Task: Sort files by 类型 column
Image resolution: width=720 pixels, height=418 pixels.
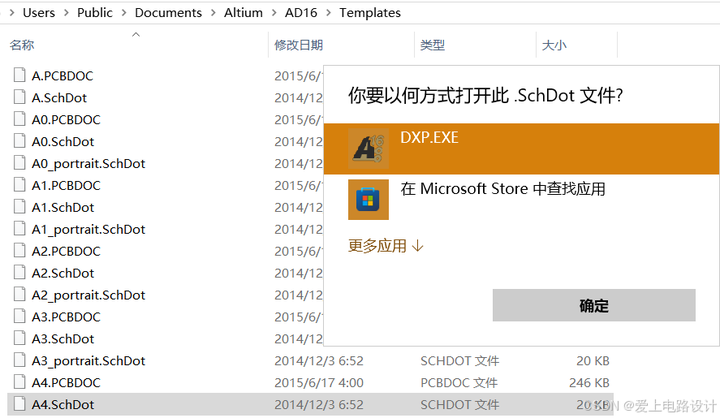Action: (433, 45)
